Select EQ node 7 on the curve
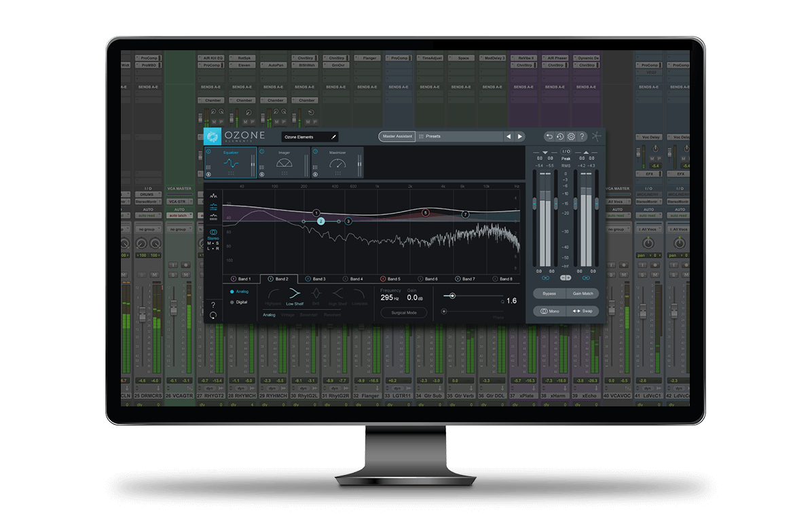This screenshot has height=515, width=812. 465,214
